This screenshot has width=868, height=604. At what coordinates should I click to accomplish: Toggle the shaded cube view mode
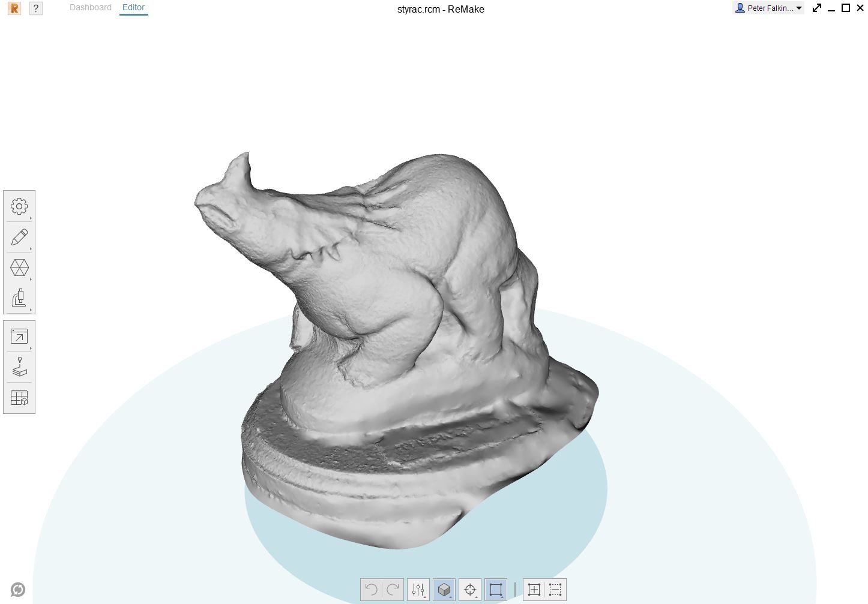[x=444, y=590]
